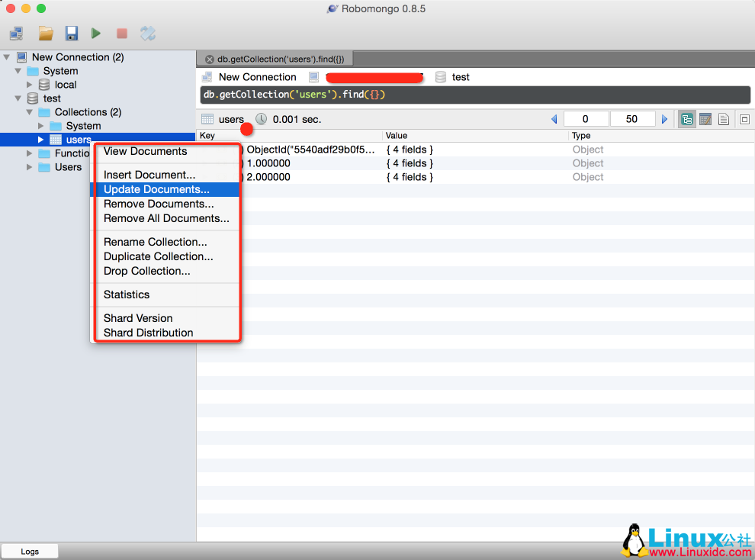Image resolution: width=755 pixels, height=560 pixels.
Task: Click the Save floppy disk icon
Action: 71,33
